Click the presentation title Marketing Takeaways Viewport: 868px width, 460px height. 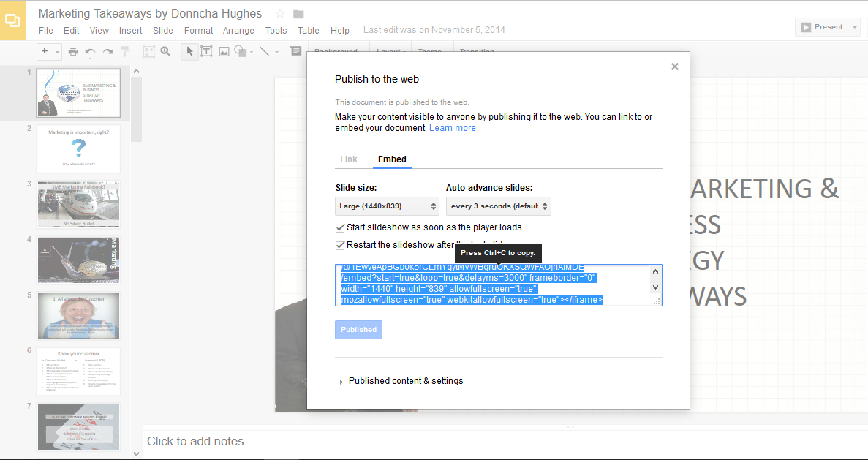pos(150,14)
